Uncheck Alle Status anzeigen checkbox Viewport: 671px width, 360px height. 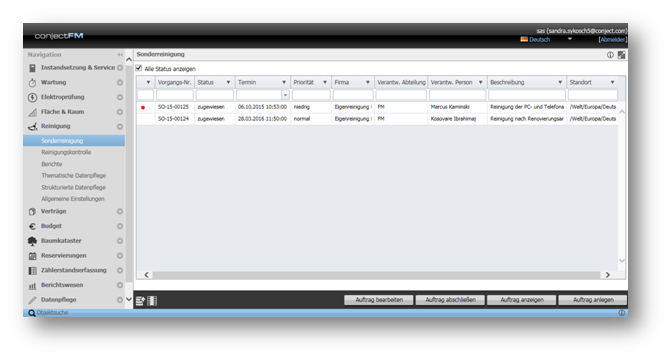point(139,68)
